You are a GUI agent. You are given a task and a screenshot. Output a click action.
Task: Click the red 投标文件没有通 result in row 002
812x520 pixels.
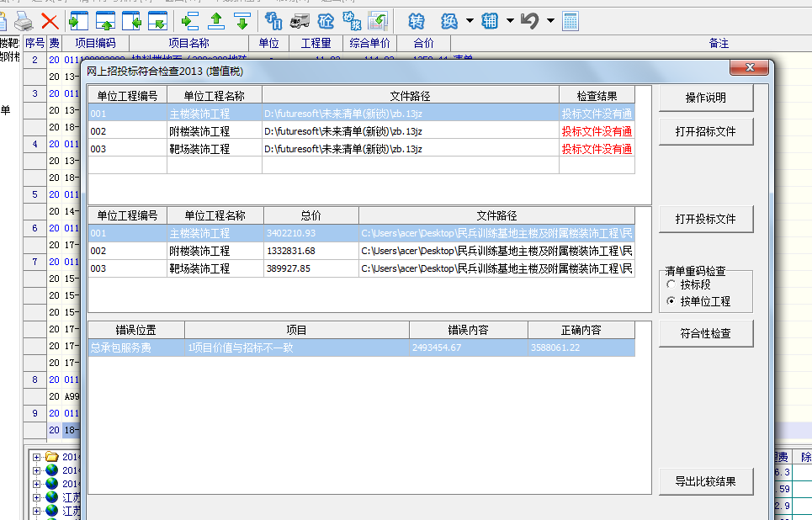(597, 131)
